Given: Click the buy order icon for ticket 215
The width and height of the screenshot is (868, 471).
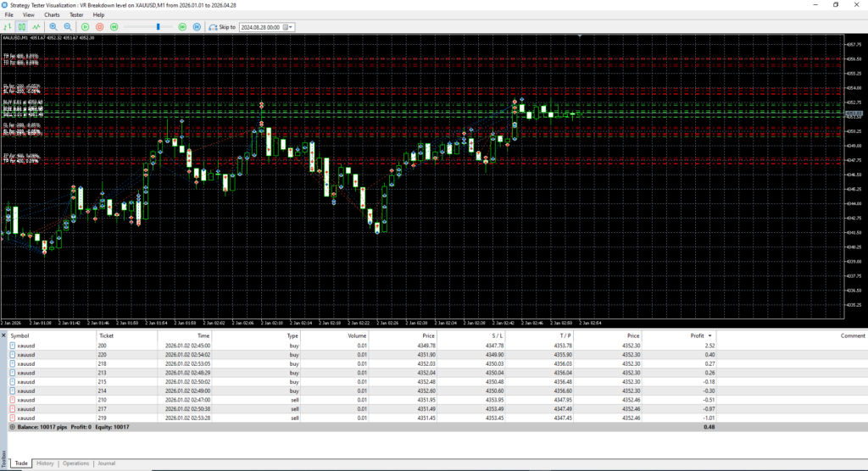Looking at the screenshot, I should point(12,382).
